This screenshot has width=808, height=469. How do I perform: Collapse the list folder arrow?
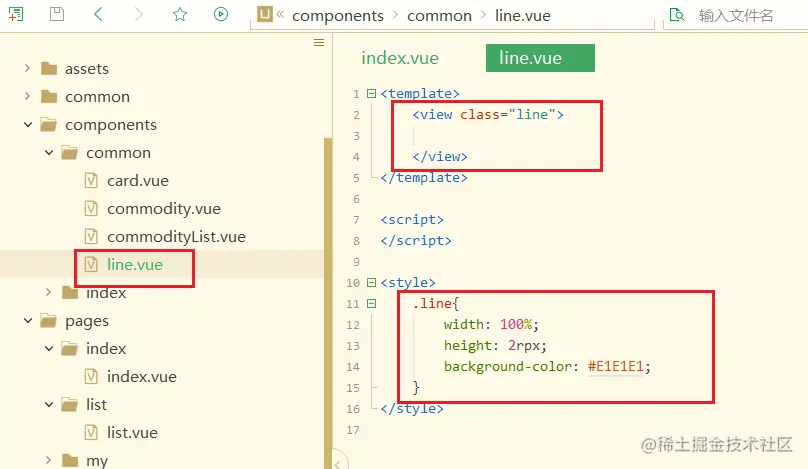[49, 405]
